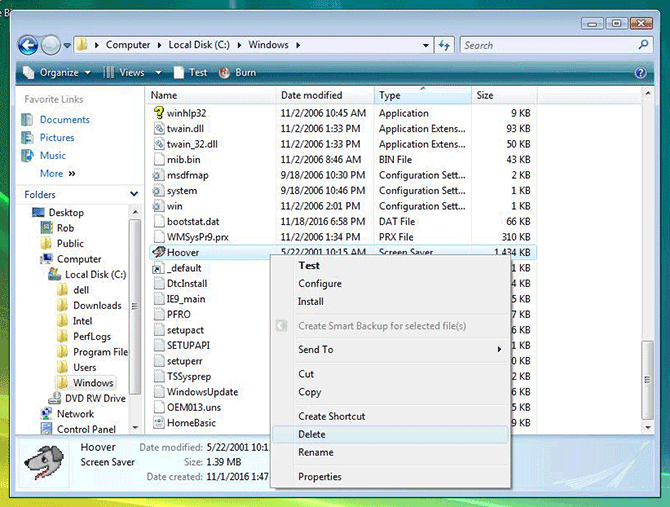Select mib.bin file icon

[x=159, y=159]
